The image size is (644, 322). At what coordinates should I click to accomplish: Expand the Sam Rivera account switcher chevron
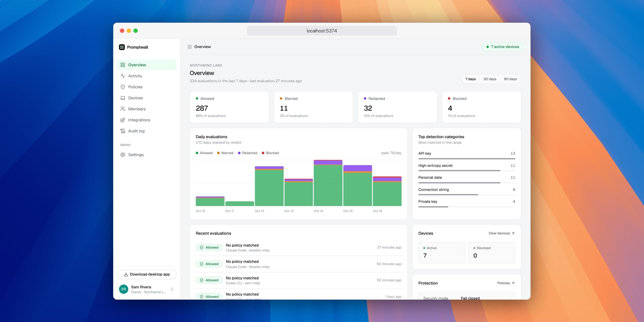point(172,289)
